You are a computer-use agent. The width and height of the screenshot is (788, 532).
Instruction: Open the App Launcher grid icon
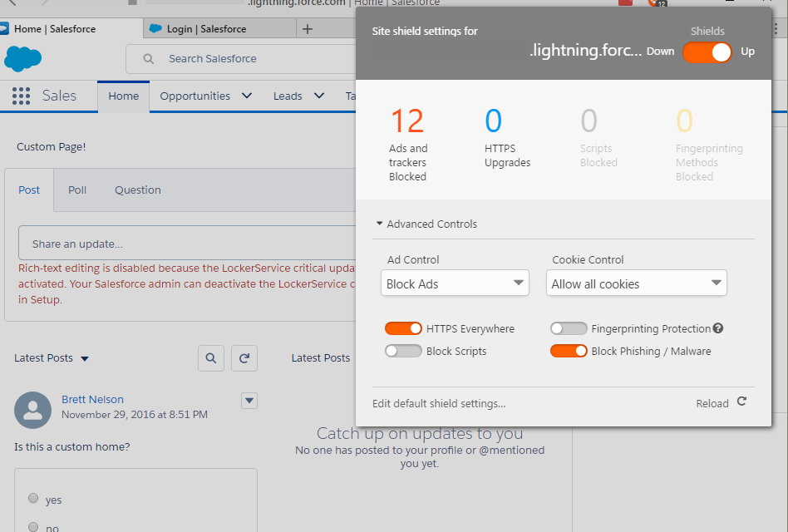pyautogui.click(x=21, y=96)
